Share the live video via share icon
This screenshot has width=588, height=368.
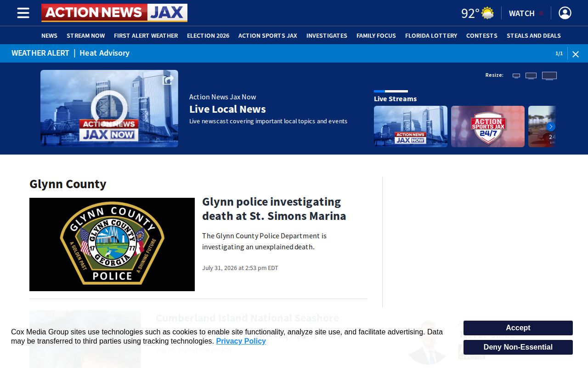tap(168, 80)
